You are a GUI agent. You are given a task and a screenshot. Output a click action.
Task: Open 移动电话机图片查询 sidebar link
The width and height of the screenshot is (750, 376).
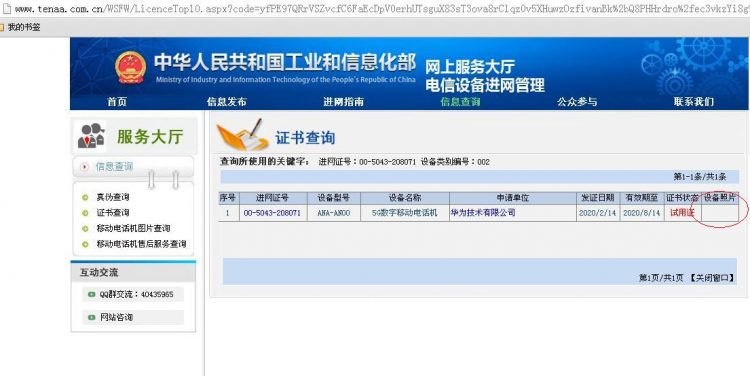[x=133, y=229]
